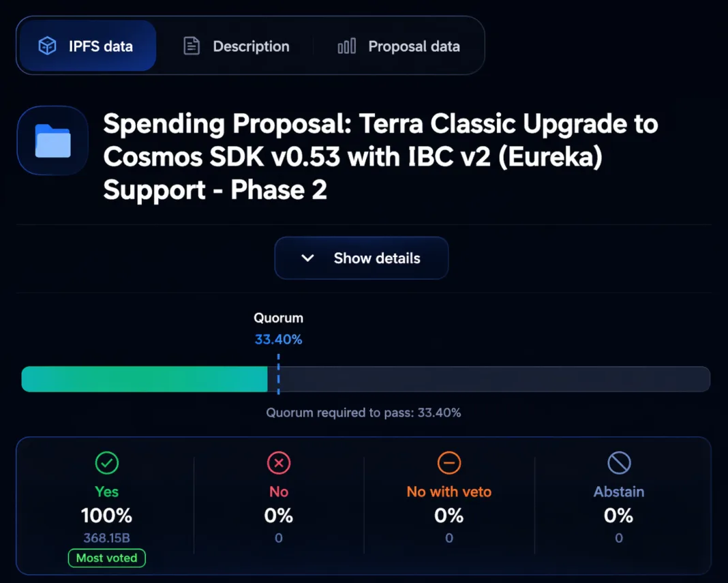Click the document icon beside Description

coord(192,46)
